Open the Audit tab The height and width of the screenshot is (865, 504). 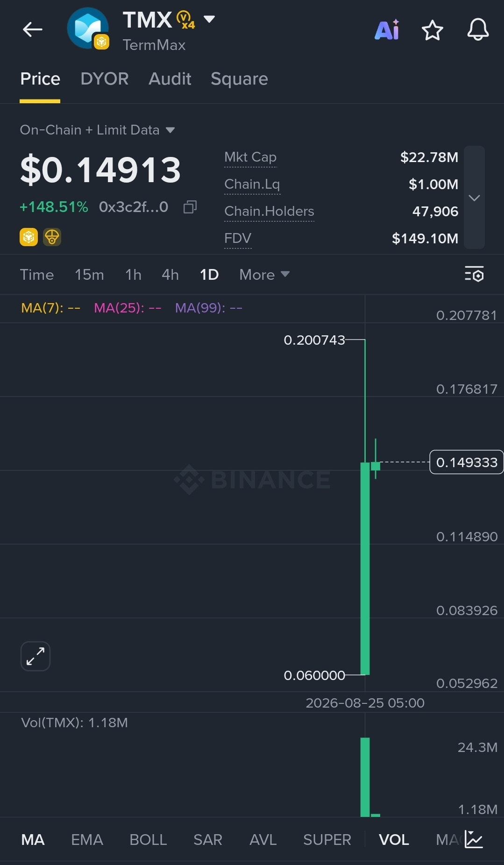point(170,79)
